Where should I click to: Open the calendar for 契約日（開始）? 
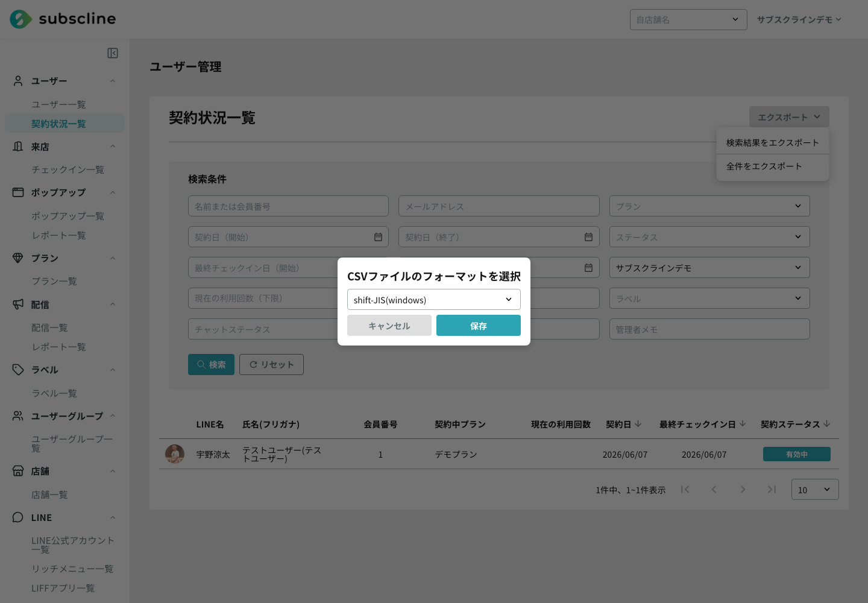point(378,237)
